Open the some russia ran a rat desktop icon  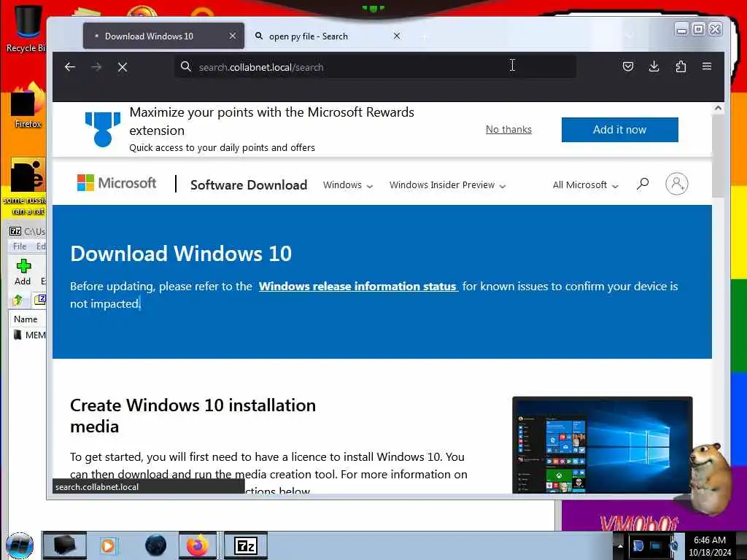click(28, 187)
